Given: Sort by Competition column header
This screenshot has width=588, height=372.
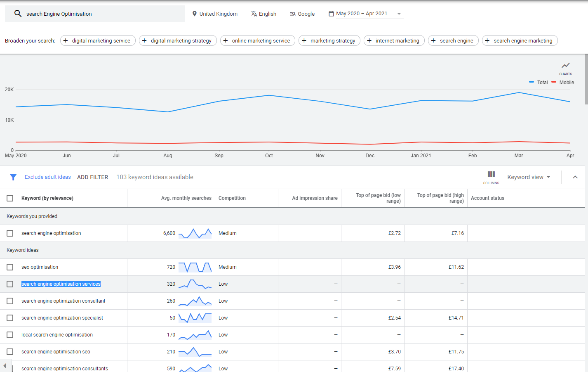Looking at the screenshot, I should (232, 198).
